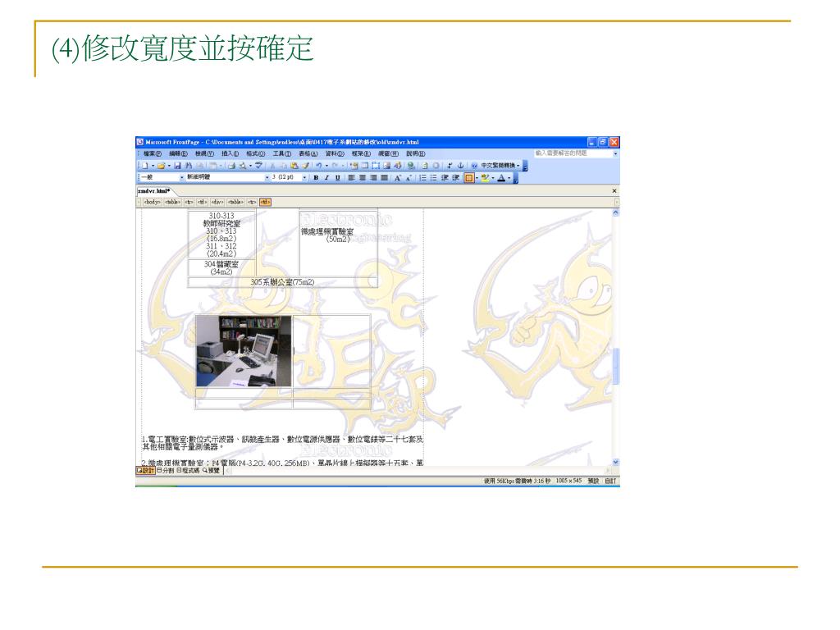
Task: Save the page with the floppy icon
Action: coord(177,166)
